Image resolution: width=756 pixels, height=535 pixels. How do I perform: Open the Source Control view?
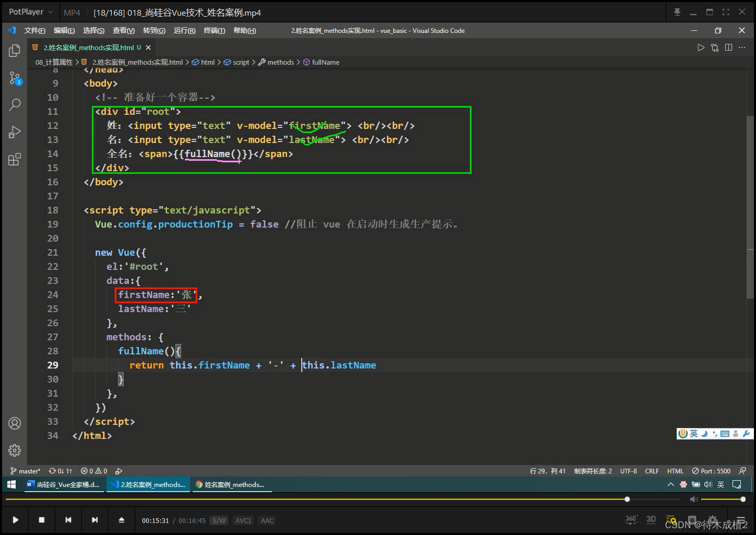[15, 78]
